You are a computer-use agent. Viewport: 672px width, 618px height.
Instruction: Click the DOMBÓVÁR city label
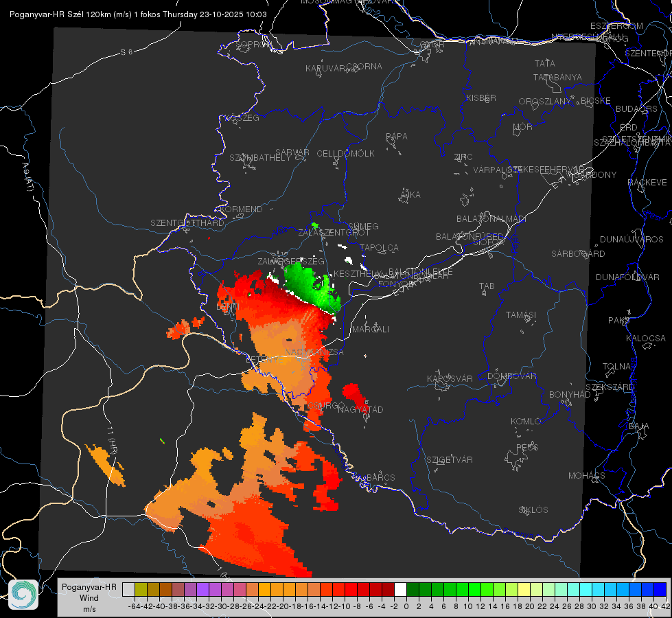(x=511, y=376)
